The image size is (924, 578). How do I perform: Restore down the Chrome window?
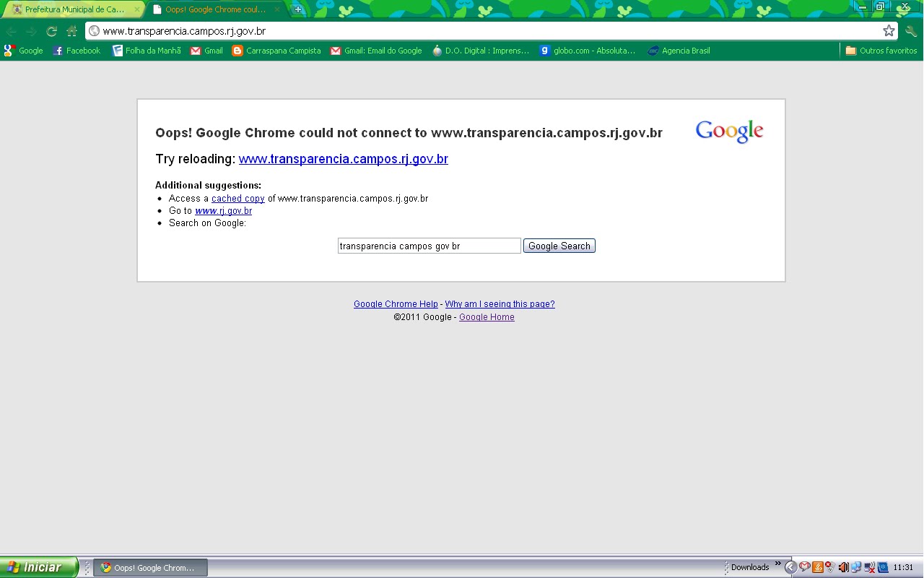click(x=880, y=6)
